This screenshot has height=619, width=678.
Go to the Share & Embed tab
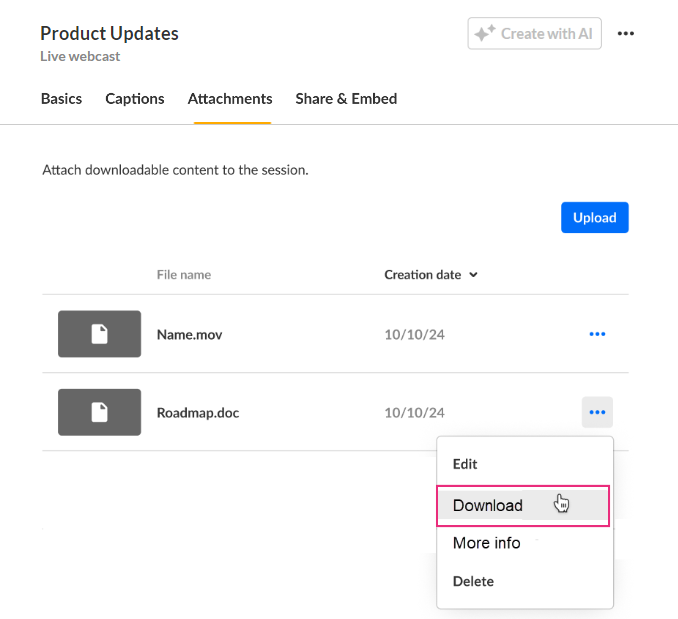[346, 99]
